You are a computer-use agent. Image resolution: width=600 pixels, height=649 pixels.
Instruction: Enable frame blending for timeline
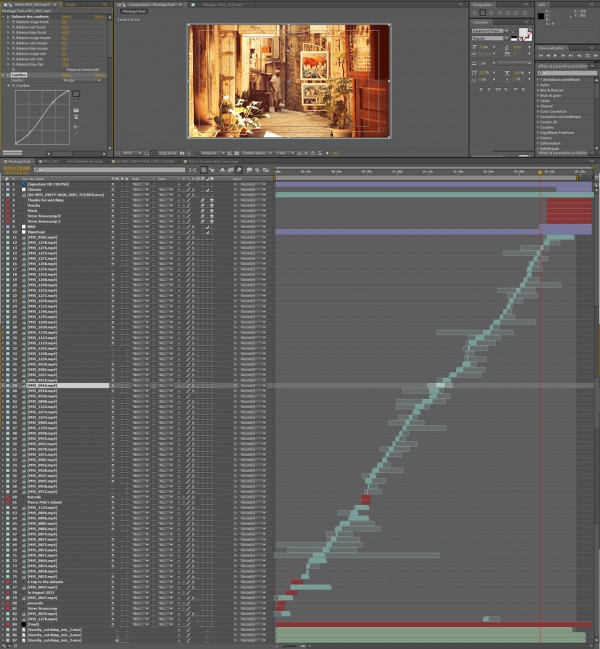(x=230, y=170)
